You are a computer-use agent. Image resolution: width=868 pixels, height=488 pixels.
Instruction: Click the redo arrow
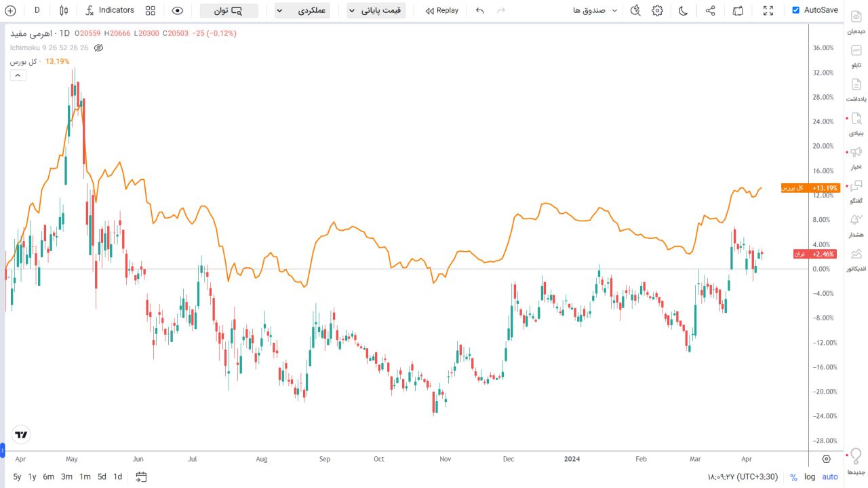coord(501,10)
